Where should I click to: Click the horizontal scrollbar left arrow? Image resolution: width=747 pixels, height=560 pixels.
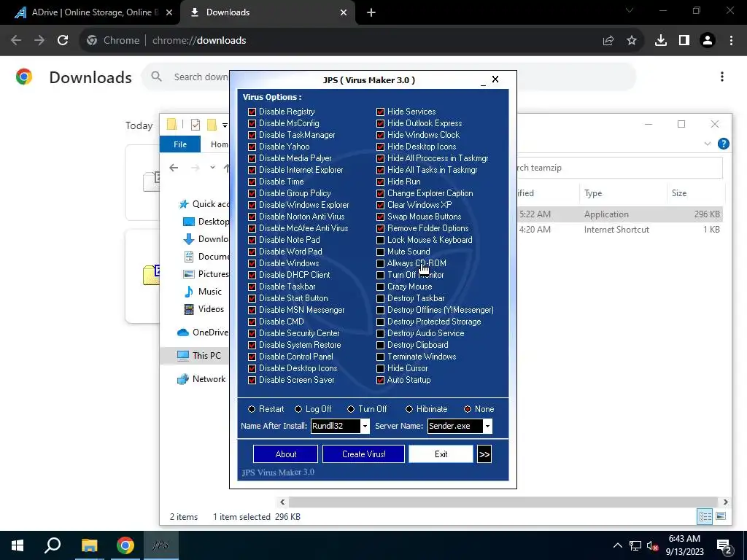point(282,502)
